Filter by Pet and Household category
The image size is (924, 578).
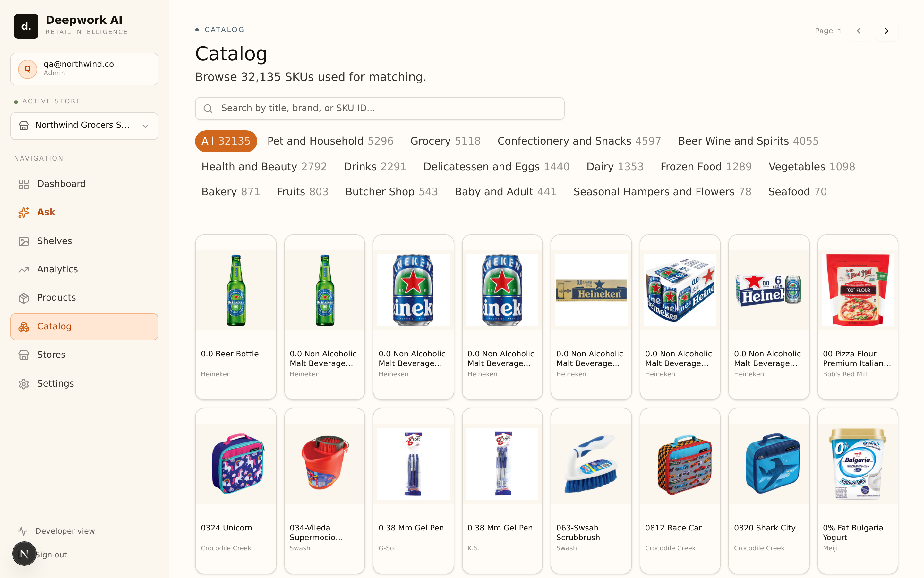click(330, 141)
